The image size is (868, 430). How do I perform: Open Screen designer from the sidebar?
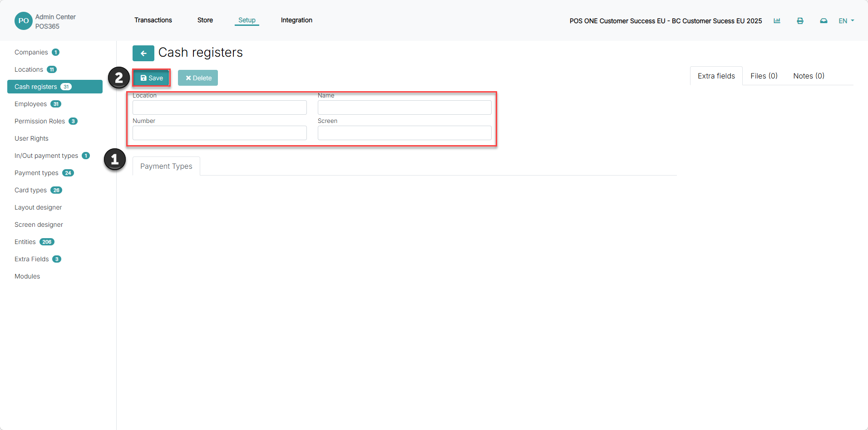pos(39,225)
